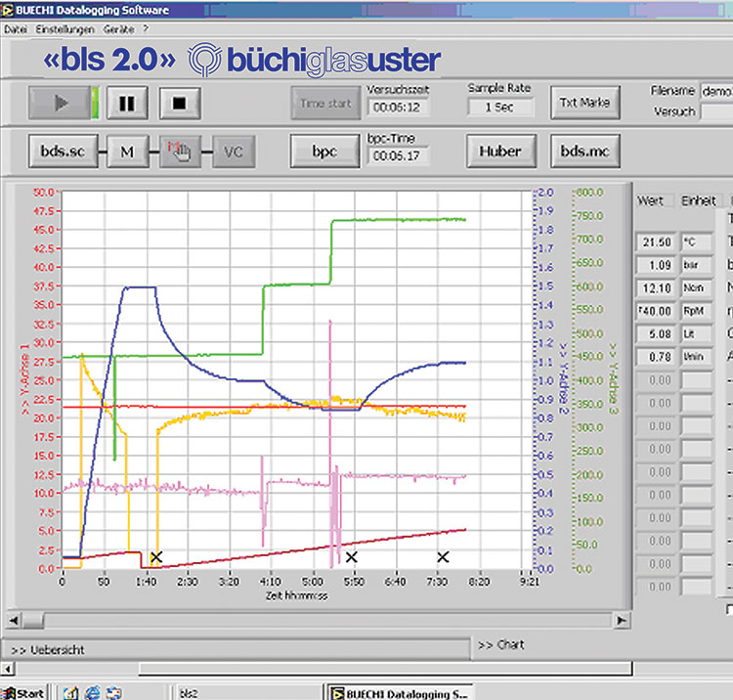Click the chart scrollbar right arrow
The height and width of the screenshot is (700, 733).
click(x=622, y=621)
